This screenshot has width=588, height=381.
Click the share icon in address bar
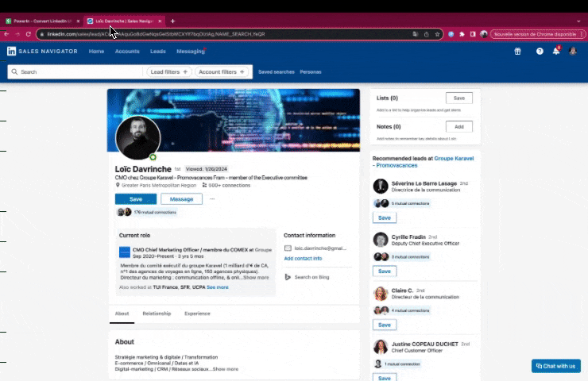pos(427,34)
